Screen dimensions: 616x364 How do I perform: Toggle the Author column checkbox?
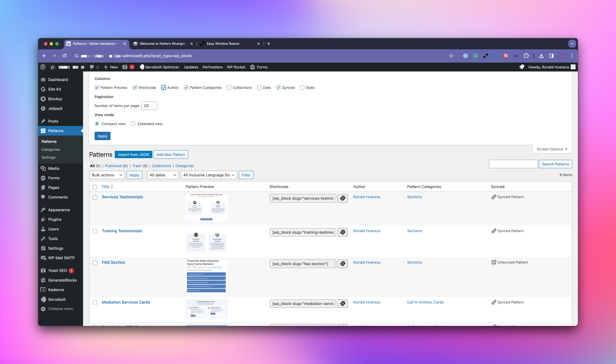click(x=163, y=88)
